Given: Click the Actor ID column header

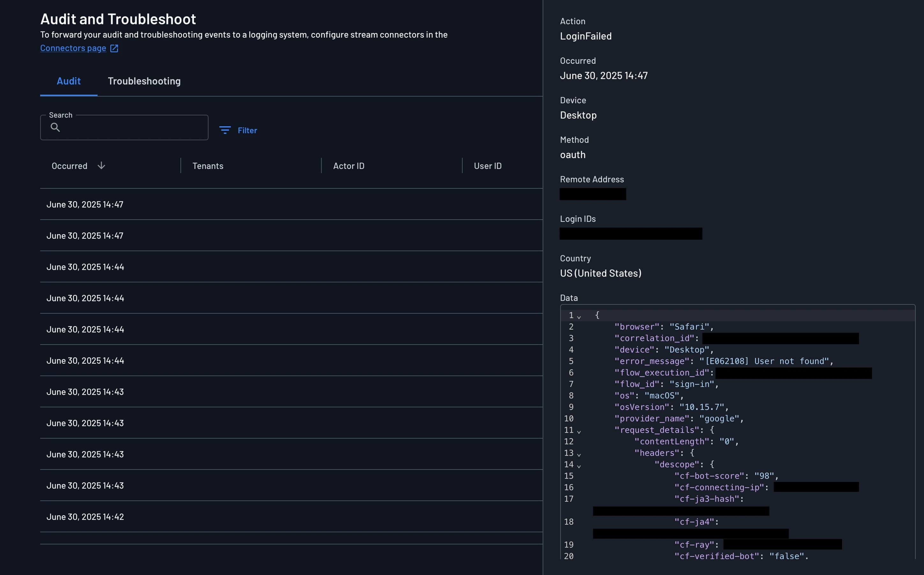Looking at the screenshot, I should [x=348, y=166].
